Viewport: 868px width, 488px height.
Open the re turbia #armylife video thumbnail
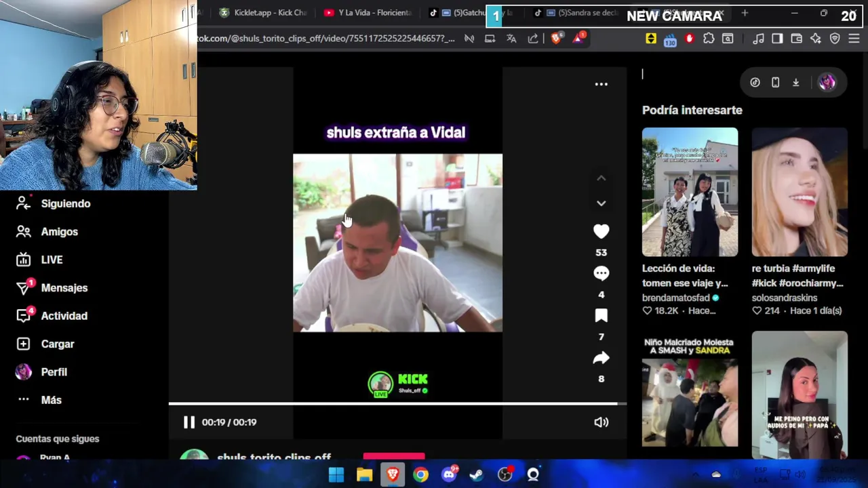pyautogui.click(x=800, y=192)
